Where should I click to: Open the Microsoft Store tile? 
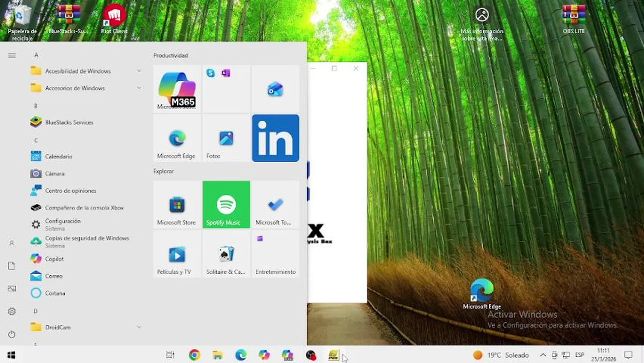tap(177, 205)
